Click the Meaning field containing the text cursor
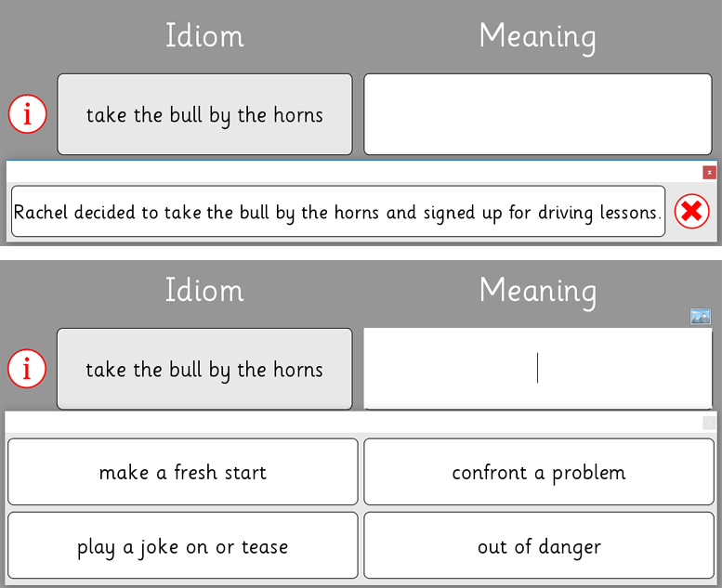 tap(537, 369)
